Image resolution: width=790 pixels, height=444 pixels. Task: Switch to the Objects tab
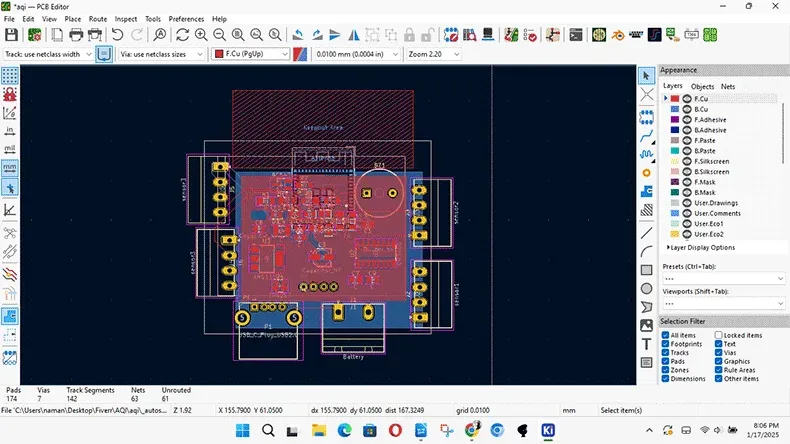[x=702, y=86]
